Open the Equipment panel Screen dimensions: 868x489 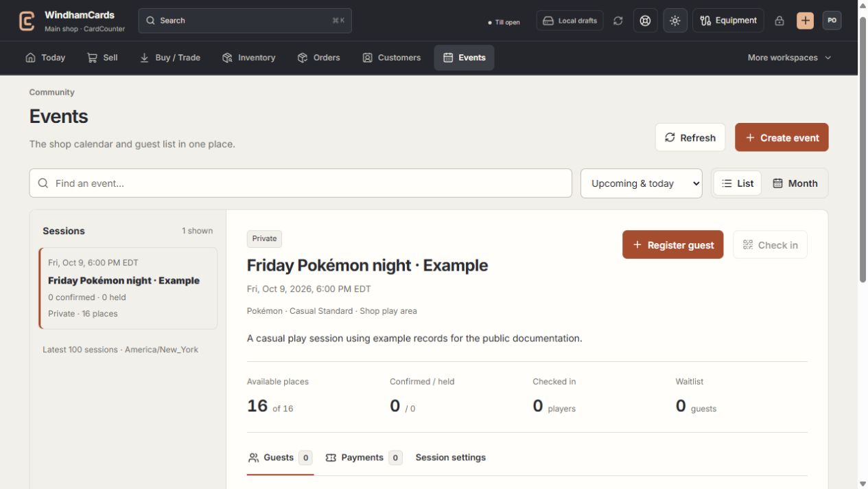(728, 21)
